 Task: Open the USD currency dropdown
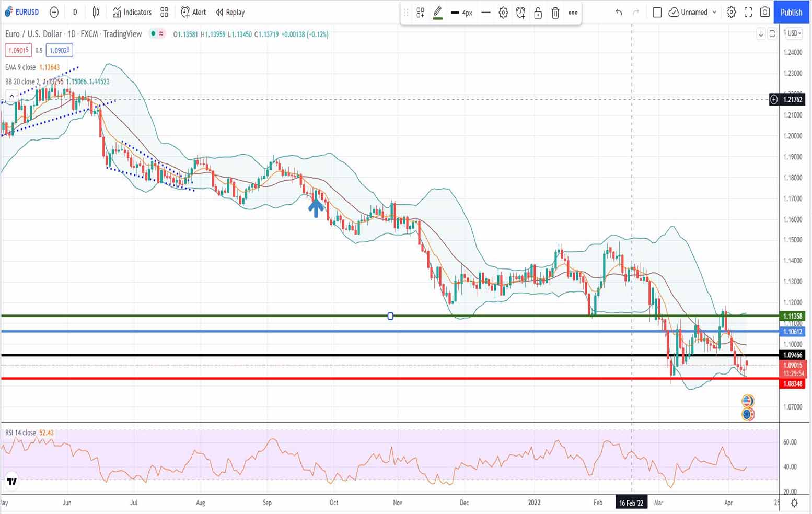coord(794,33)
